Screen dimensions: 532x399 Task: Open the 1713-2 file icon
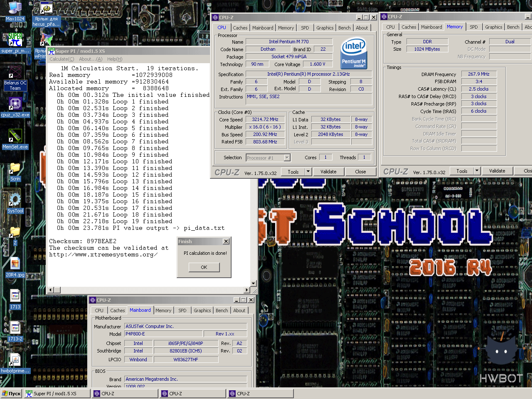pos(15,328)
